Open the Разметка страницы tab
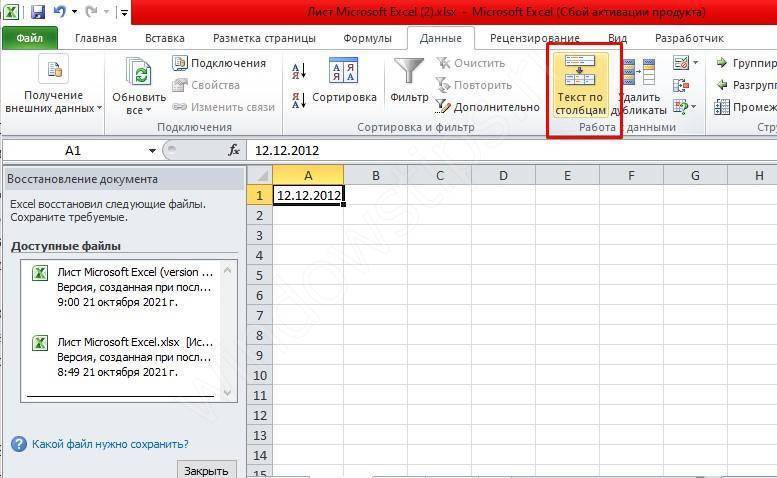Viewport: 777px width, 478px height. coord(264,38)
